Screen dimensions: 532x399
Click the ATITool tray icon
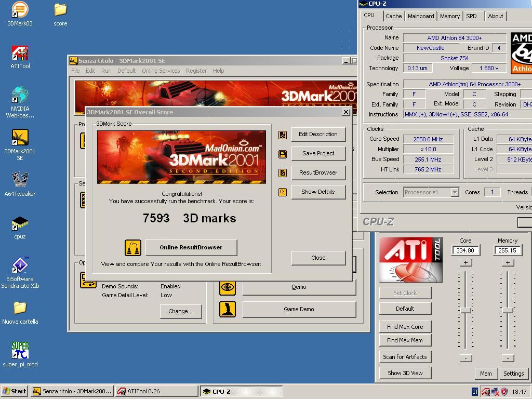485,392
